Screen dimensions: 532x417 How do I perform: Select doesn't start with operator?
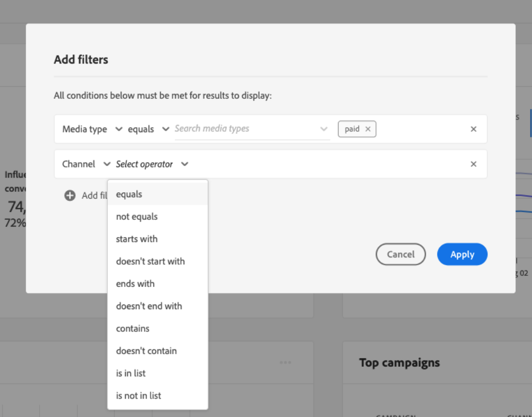(x=158, y=262)
